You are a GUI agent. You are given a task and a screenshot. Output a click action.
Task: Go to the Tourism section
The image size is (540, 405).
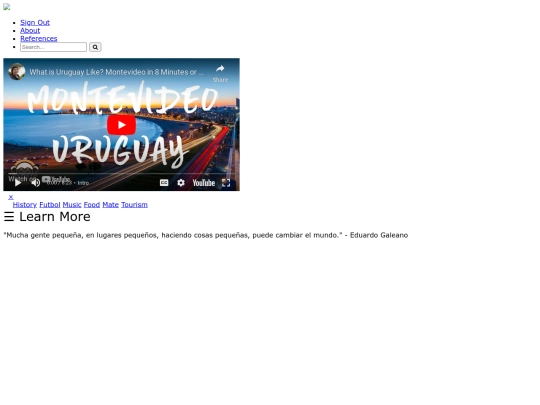(x=134, y=205)
